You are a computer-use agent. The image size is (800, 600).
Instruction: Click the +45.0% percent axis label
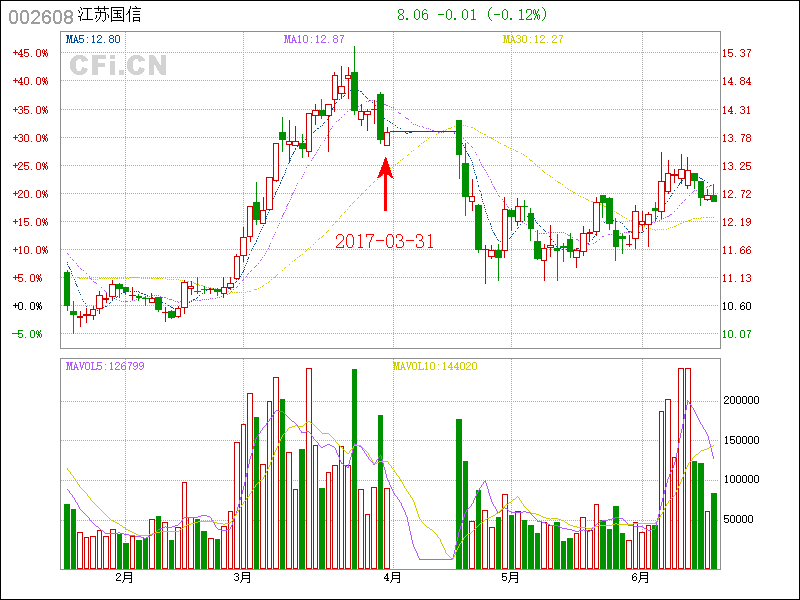pos(30,53)
